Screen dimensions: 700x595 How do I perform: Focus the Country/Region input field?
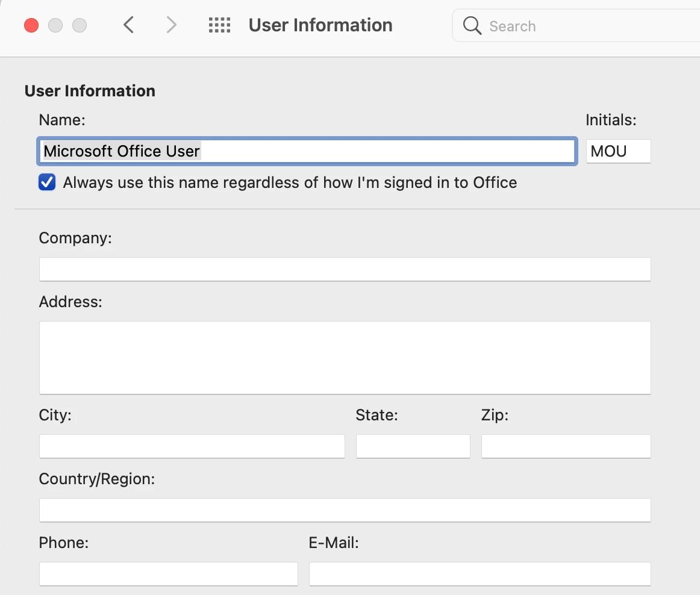point(345,509)
